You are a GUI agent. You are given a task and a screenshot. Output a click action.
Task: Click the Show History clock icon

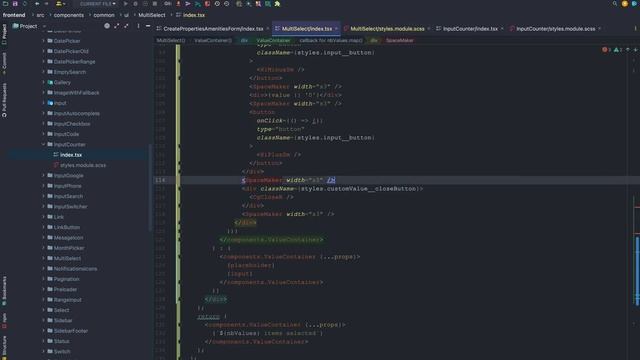[x=217, y=4]
